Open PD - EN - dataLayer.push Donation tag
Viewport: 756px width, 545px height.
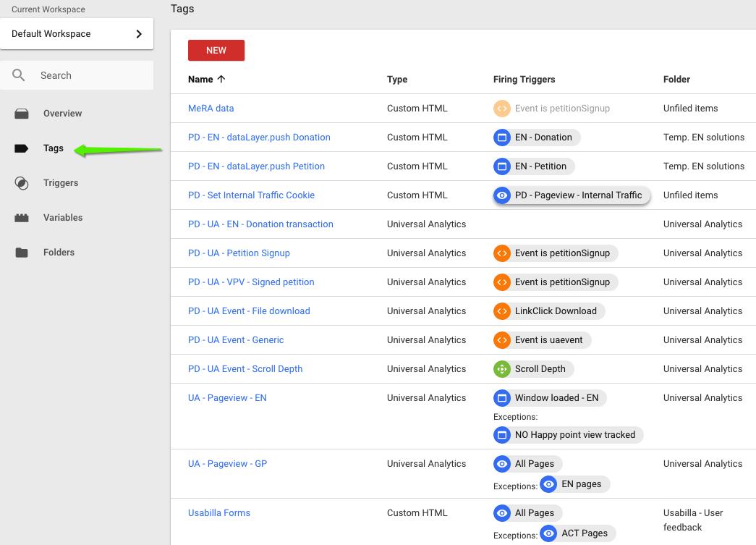(259, 138)
